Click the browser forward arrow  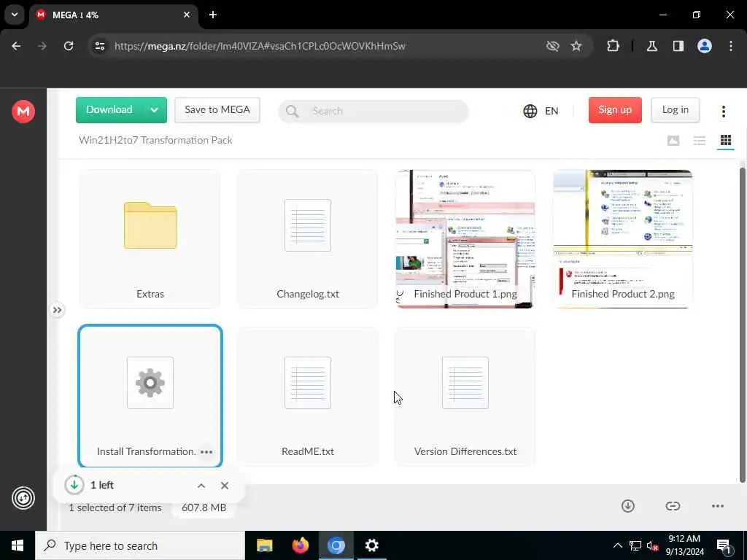pos(42,46)
